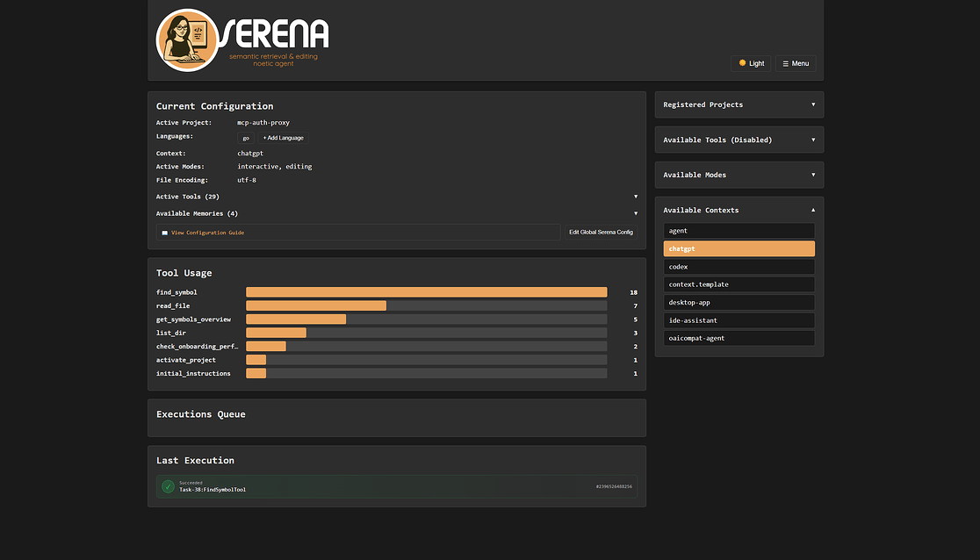The width and height of the screenshot is (980, 560).
Task: Open the Menu button
Action: pos(796,63)
